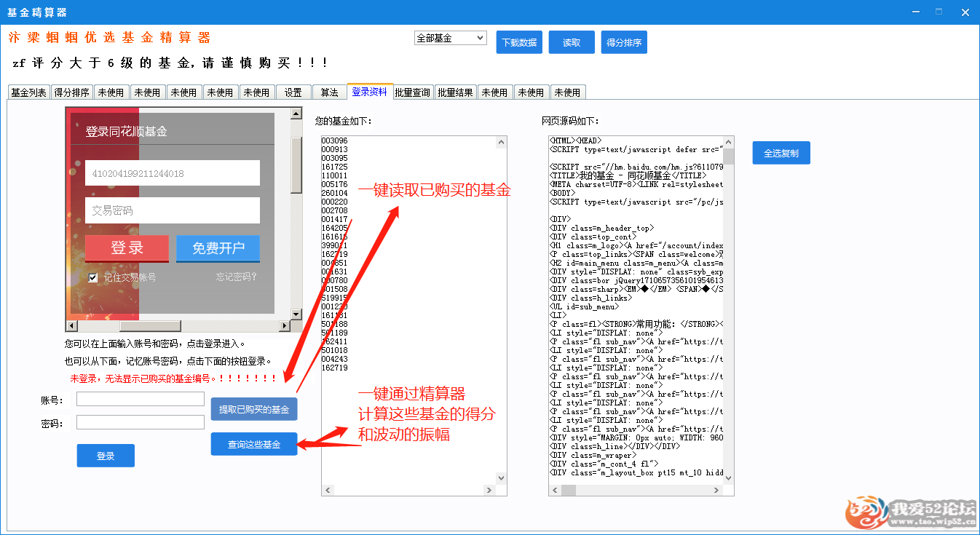The height and width of the screenshot is (535, 980).
Task: Click fund code 003096 in list
Action: (334, 140)
